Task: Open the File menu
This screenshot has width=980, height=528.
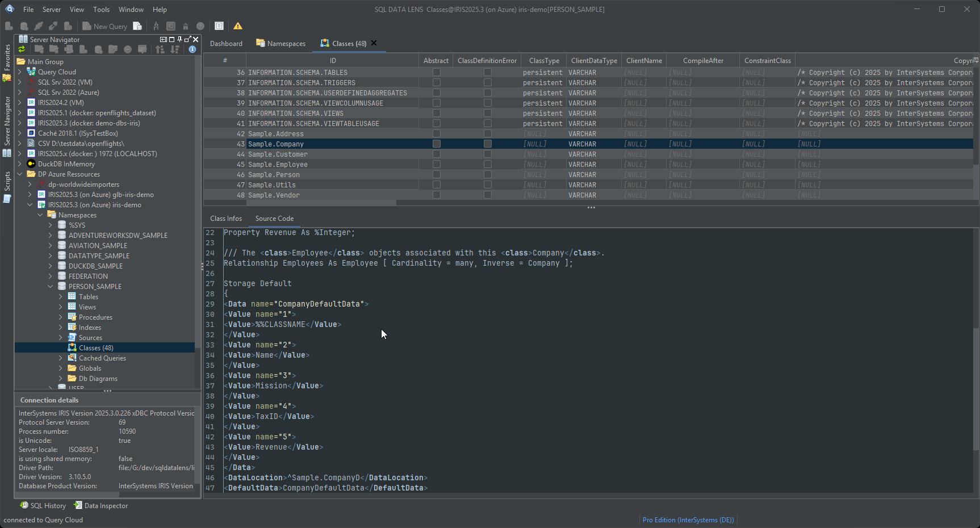Action: click(28, 10)
